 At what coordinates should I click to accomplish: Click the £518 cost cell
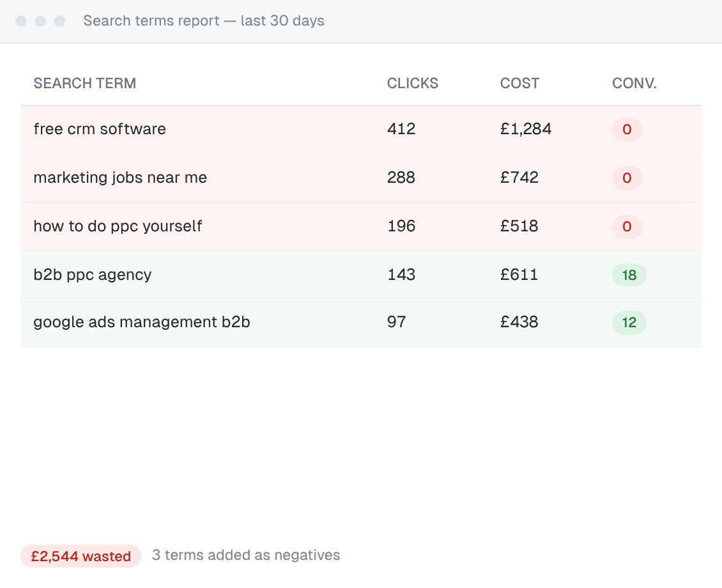point(519,226)
